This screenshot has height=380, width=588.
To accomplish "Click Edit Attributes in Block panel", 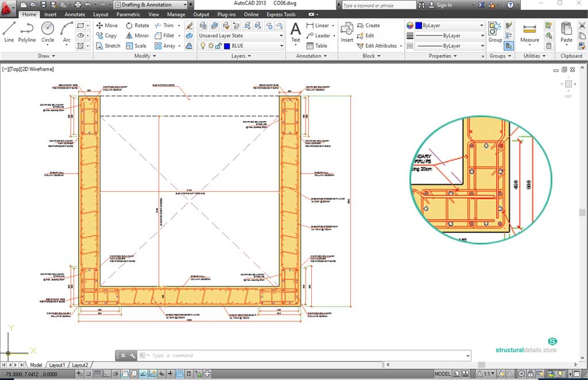I will coord(381,46).
